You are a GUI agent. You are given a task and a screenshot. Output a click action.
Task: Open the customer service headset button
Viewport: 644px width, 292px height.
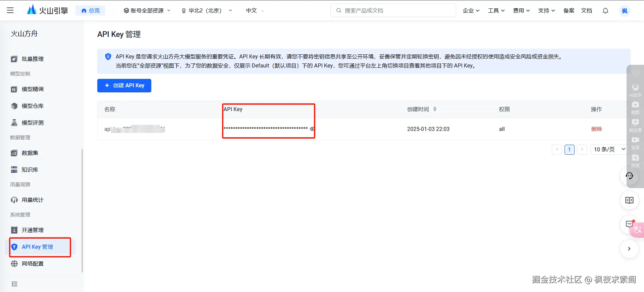click(x=629, y=176)
